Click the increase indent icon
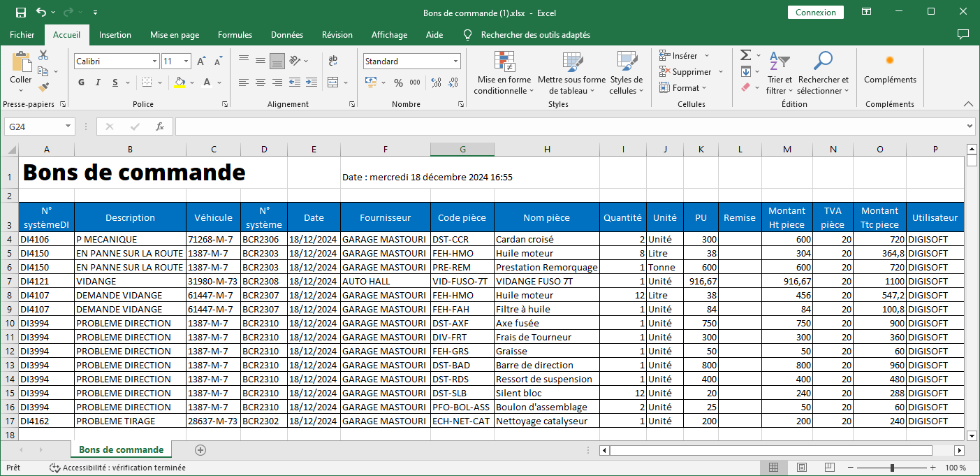Image resolution: width=980 pixels, height=476 pixels. tap(312, 82)
